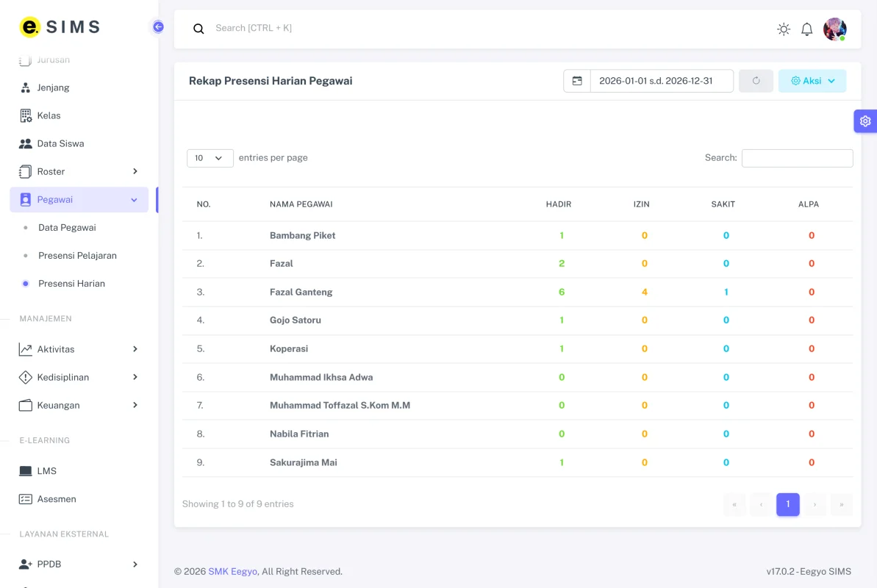Open the Aksi dropdown

(812, 81)
